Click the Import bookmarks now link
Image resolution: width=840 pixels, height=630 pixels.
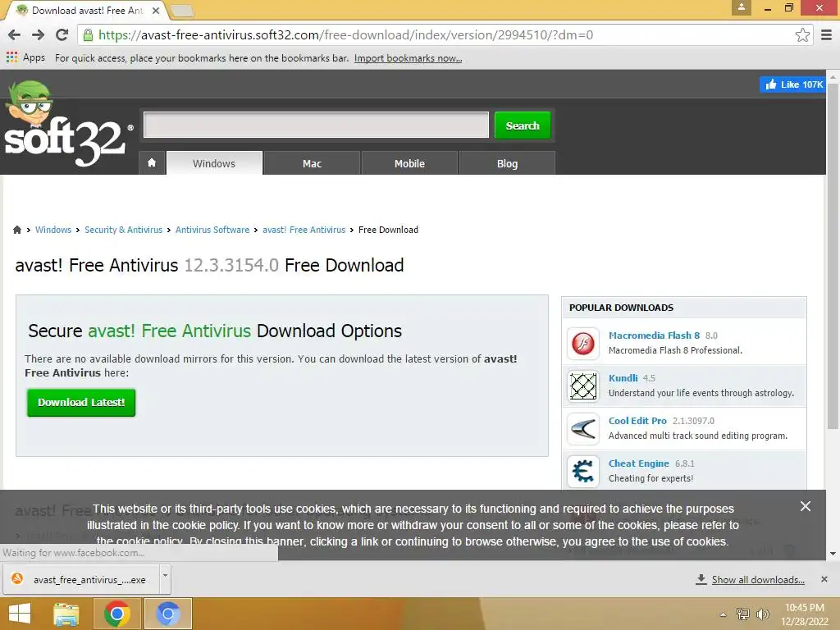click(x=408, y=58)
